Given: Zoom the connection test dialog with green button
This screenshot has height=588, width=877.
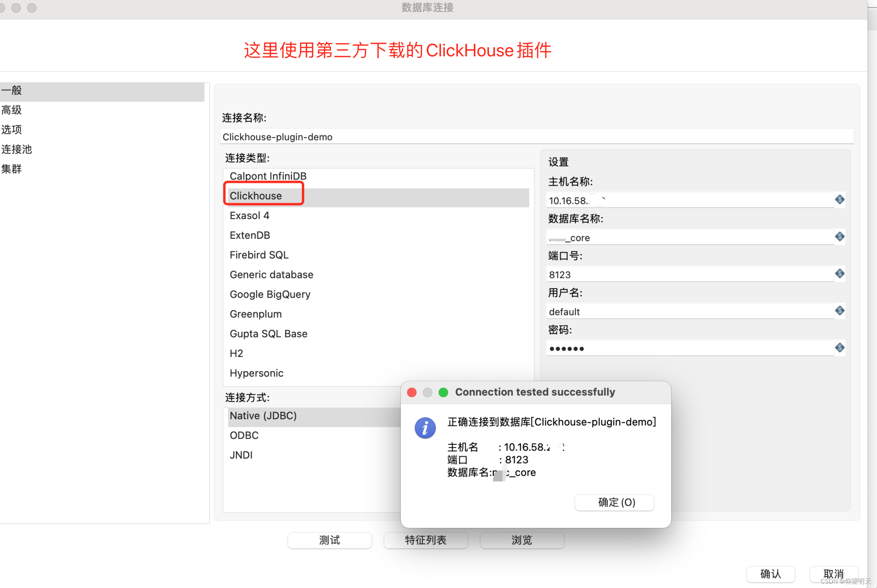Looking at the screenshot, I should pyautogui.click(x=443, y=392).
